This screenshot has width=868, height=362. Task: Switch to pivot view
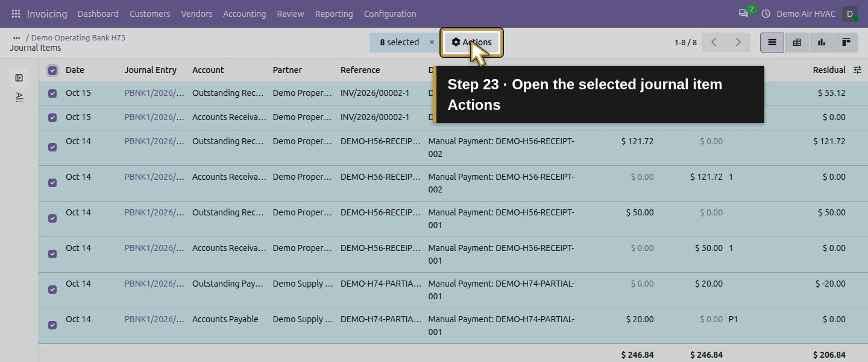(797, 42)
